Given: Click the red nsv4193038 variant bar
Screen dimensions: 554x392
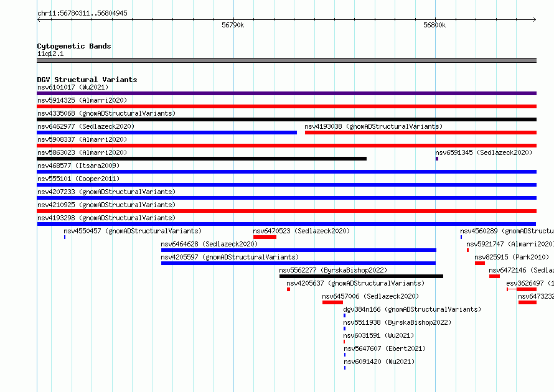Looking at the screenshot, I should pos(421,133).
